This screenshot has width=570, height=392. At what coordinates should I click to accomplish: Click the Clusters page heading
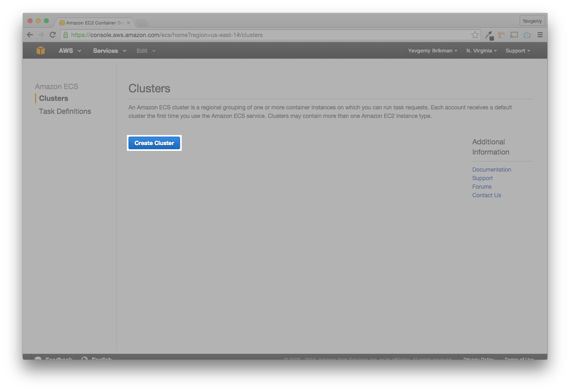pyautogui.click(x=149, y=89)
